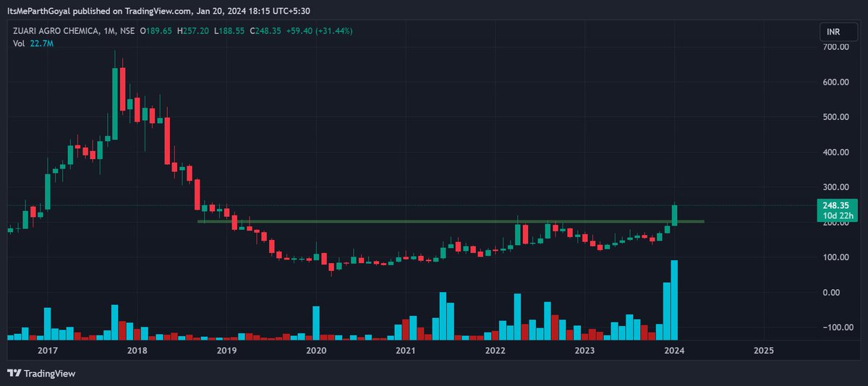
Task: Click the 300.00 price axis label
Action: (x=835, y=187)
